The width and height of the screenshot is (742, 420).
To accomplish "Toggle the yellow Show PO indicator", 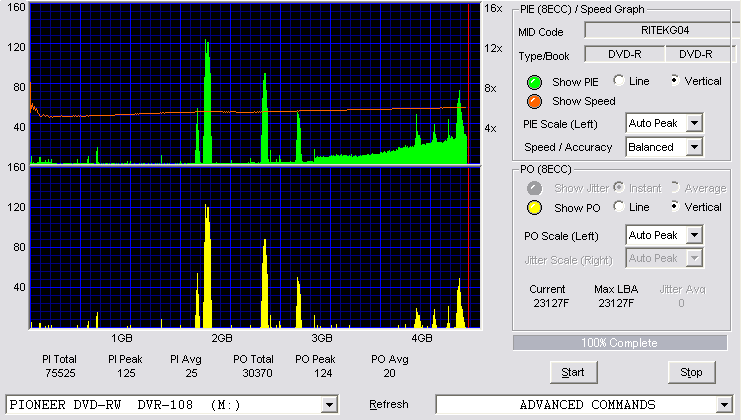I will 534,208.
